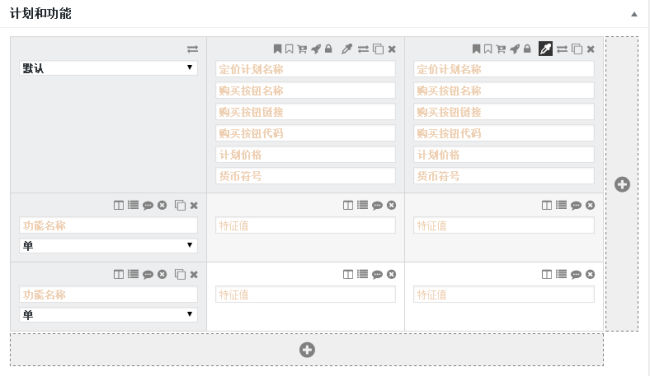This screenshot has width=650, height=376.
Task: Click comment bubble icon in second feature row header
Action: 148,275
